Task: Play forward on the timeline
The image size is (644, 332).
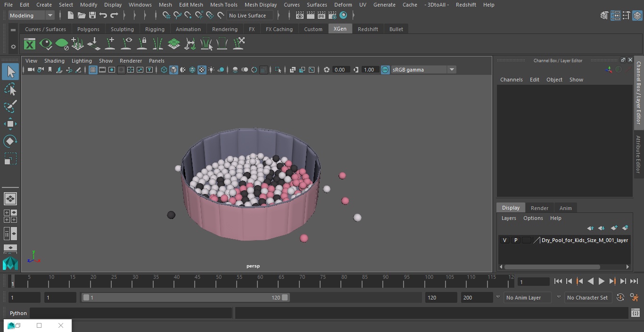Action: (601, 281)
